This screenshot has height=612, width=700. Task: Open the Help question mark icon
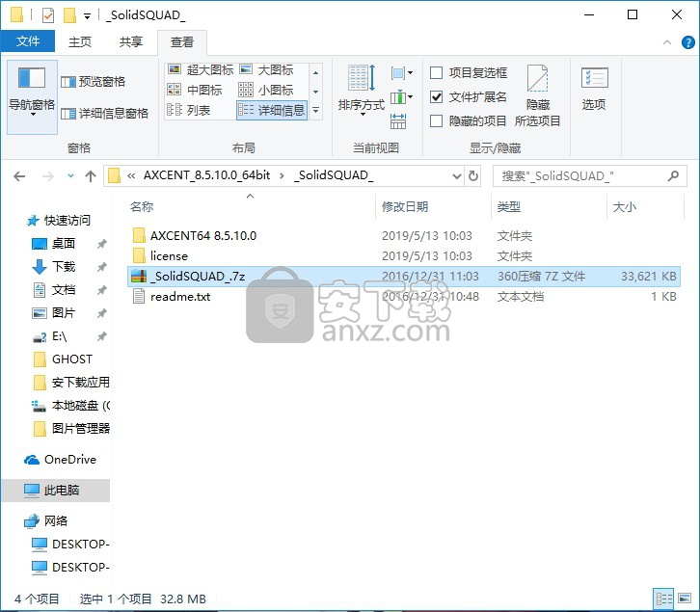tap(687, 42)
